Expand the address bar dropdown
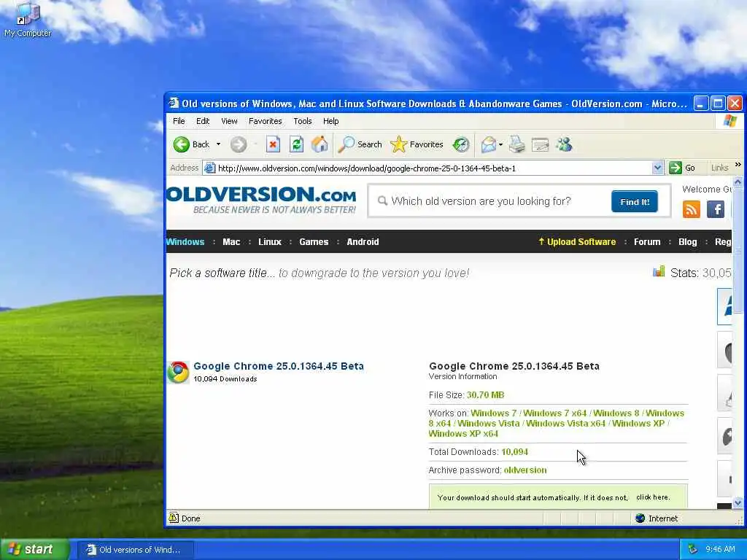 [x=657, y=168]
